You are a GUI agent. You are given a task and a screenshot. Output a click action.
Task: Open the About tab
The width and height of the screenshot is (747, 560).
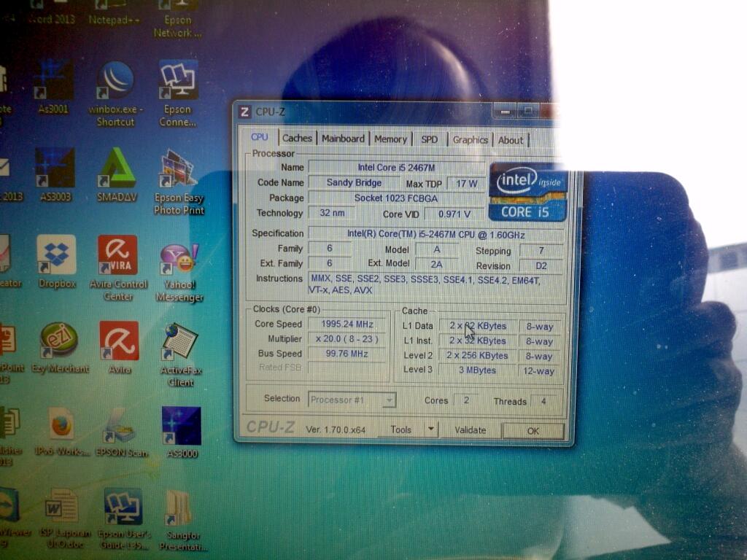coord(511,141)
